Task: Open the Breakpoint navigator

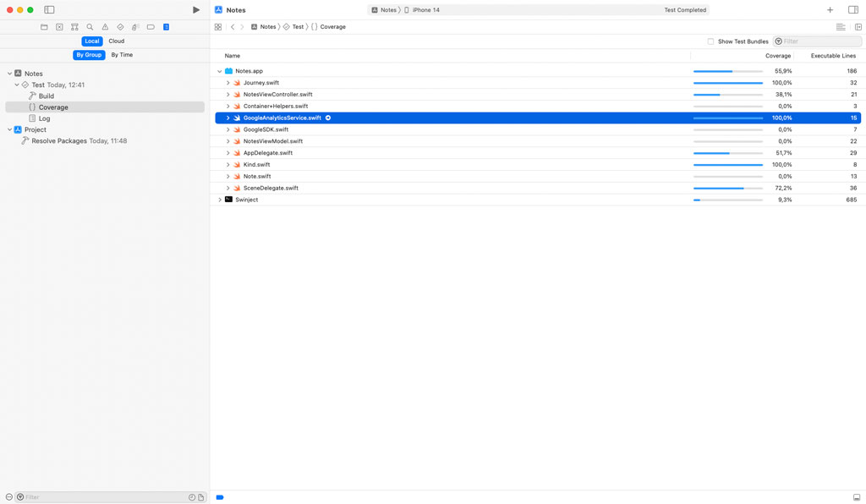Action: 151,26
